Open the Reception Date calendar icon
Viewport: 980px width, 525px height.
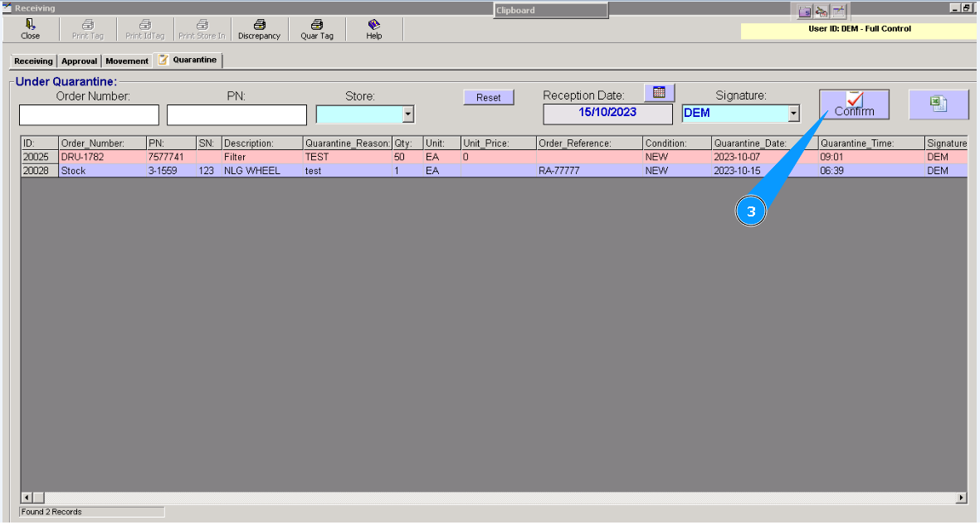click(x=659, y=92)
